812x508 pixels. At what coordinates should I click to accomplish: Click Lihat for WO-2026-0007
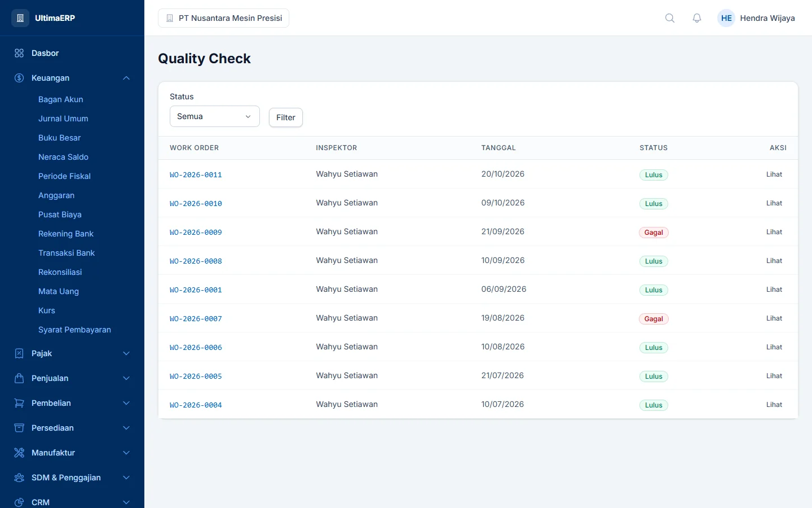click(774, 318)
